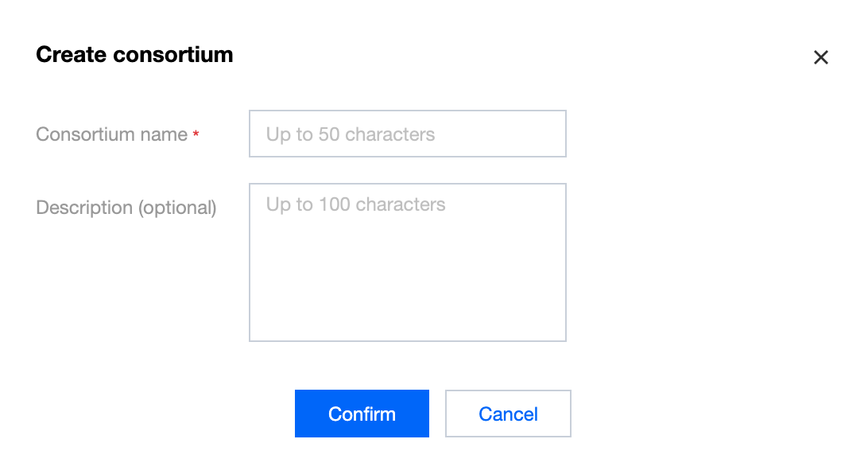Select the "Up to 100 characters" box
This screenshot has width=868, height=474.
[x=407, y=262]
